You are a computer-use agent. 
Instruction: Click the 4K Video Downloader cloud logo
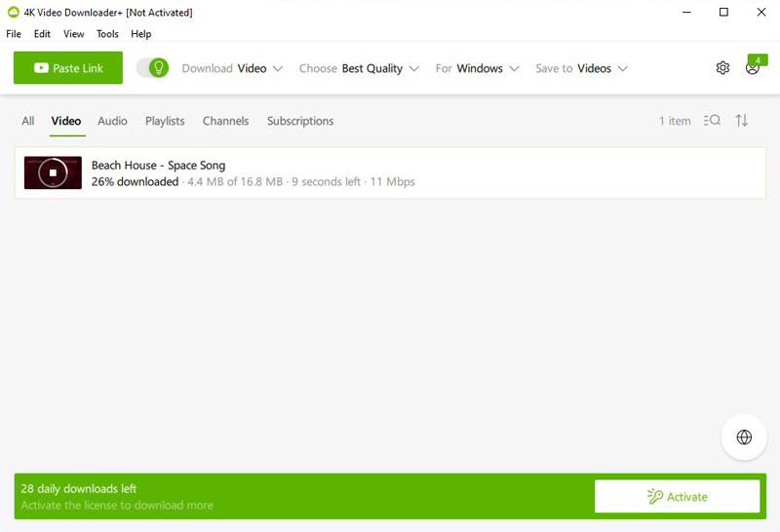tap(14, 12)
